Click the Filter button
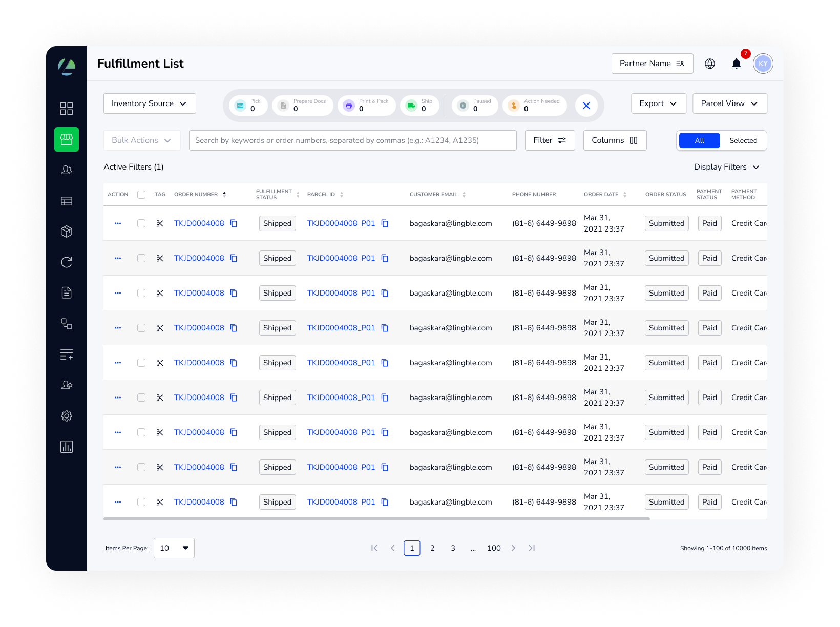This screenshot has width=840, height=627. (x=550, y=140)
